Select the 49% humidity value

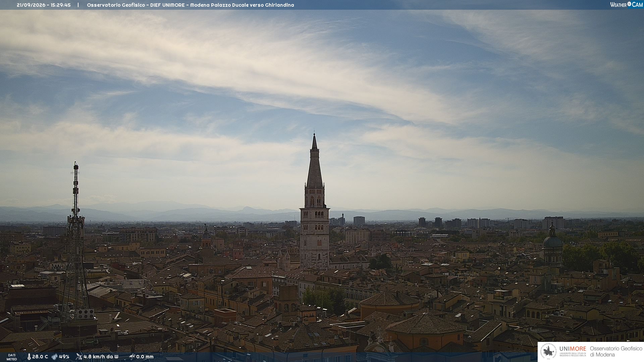point(64,357)
